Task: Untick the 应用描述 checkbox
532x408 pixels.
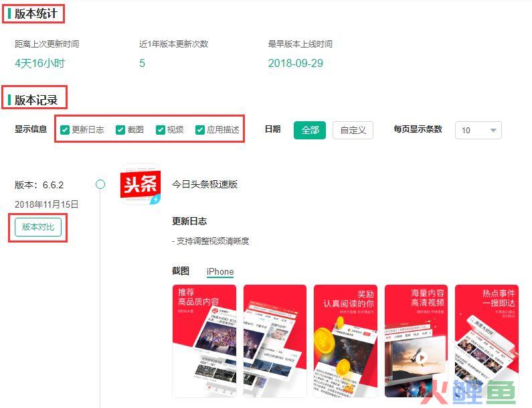Action: click(200, 130)
